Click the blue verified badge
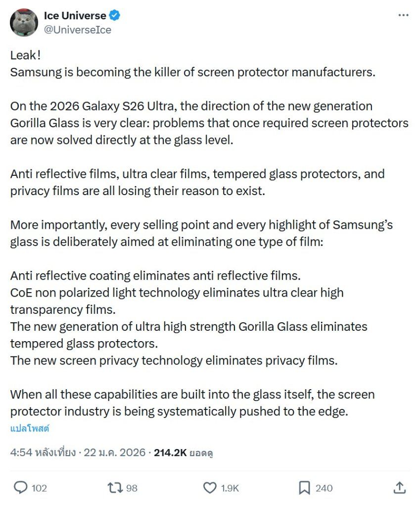This screenshot has width=420, height=507. pos(115,15)
